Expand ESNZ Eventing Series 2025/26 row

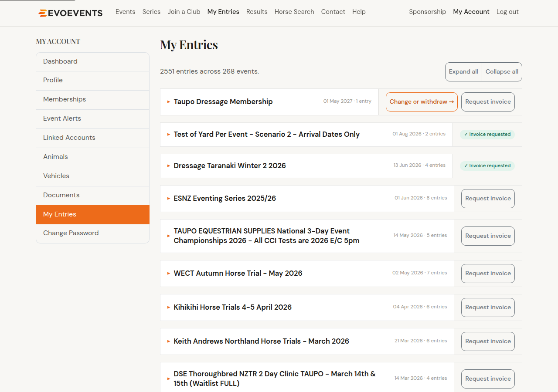[307, 199]
